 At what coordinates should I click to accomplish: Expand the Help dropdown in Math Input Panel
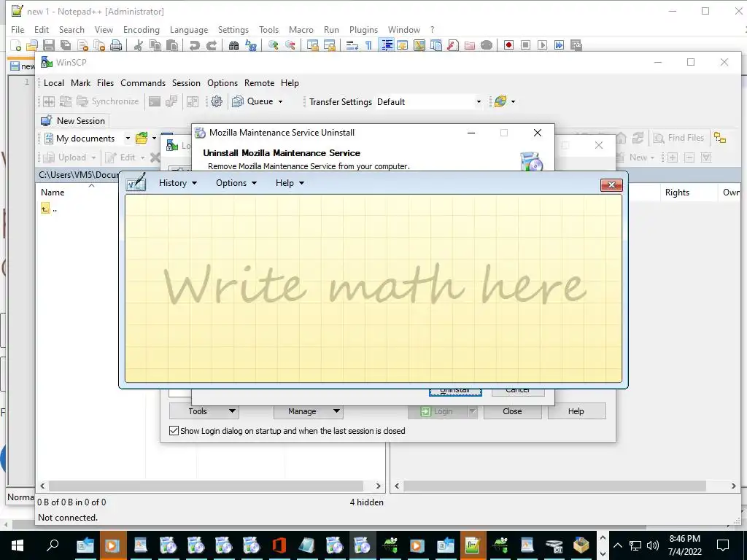[290, 183]
